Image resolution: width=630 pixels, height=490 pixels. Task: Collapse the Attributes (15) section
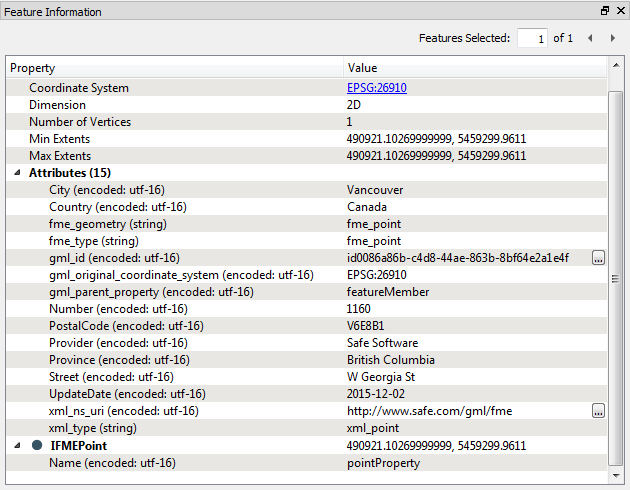point(17,173)
